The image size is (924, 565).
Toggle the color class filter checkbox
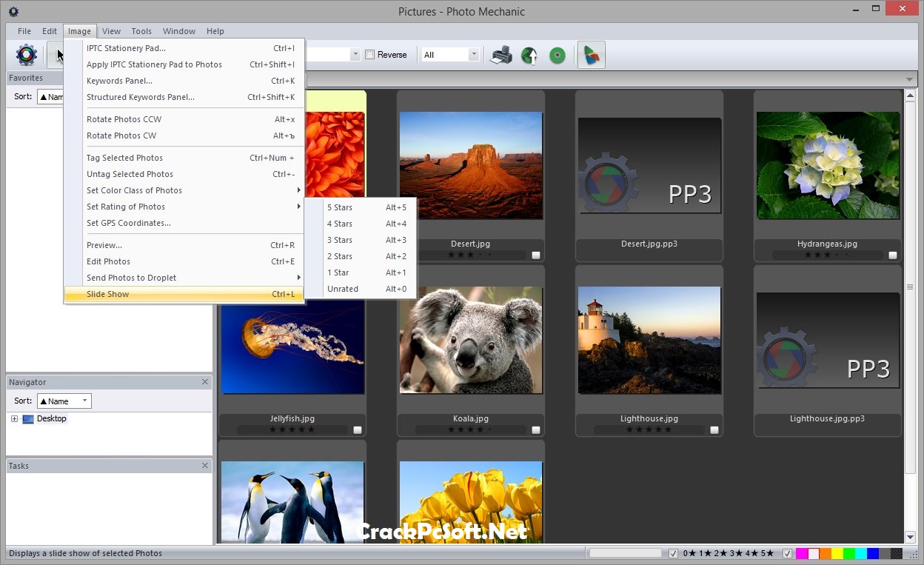click(788, 553)
